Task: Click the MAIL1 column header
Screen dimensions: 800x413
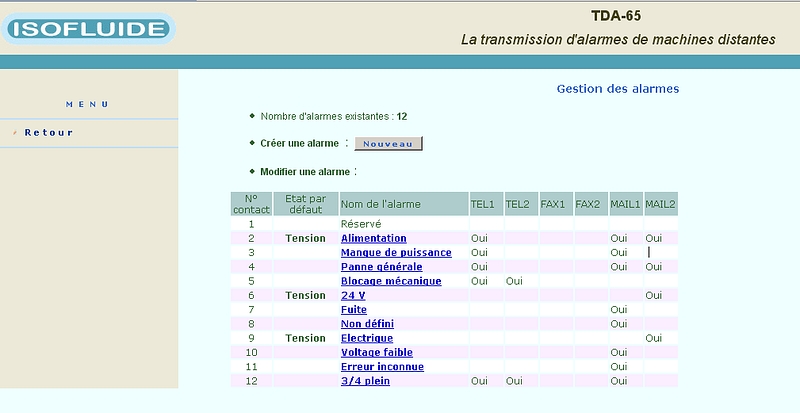Action: (626, 204)
